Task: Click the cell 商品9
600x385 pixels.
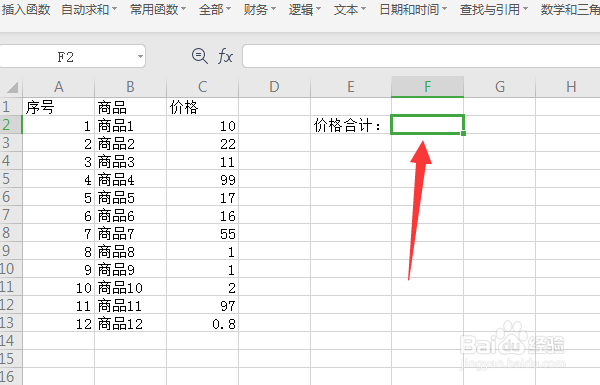Action: point(130,269)
